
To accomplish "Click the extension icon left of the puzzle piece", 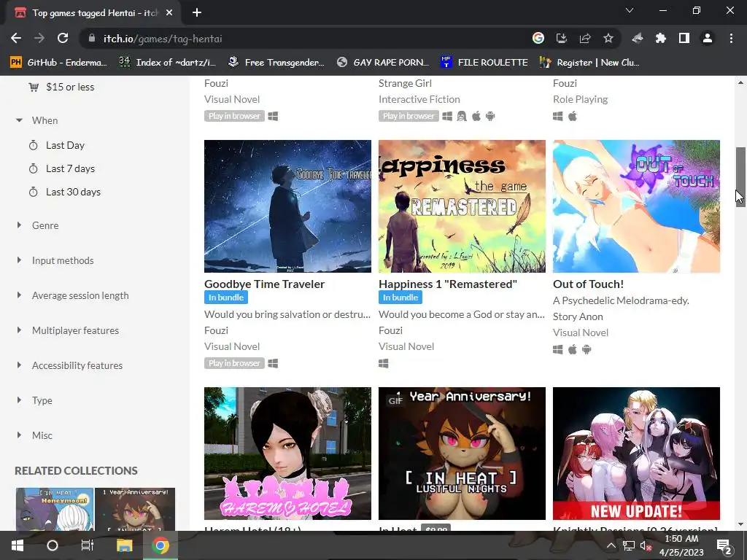I will (x=638, y=39).
